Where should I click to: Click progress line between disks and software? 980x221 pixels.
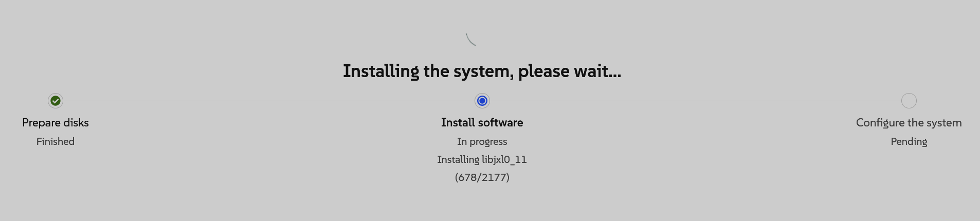pos(269,101)
